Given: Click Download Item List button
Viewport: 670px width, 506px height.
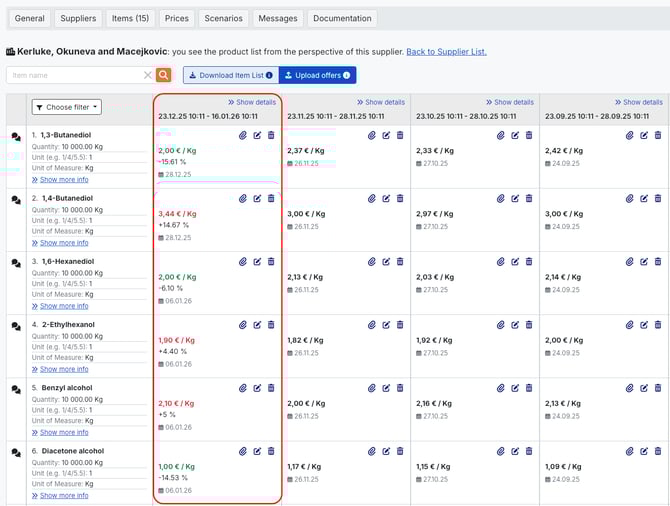Looking at the screenshot, I should (x=230, y=75).
